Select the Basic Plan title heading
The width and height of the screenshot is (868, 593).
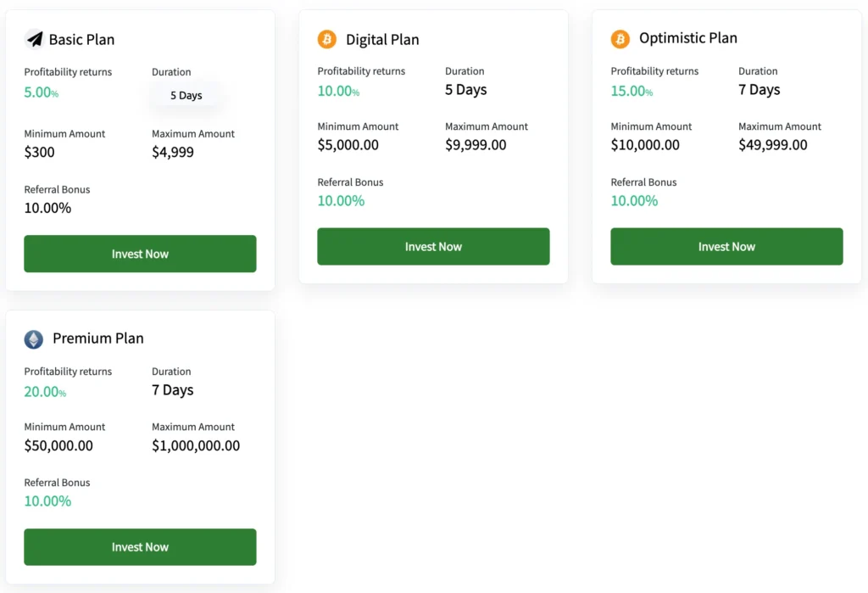[x=82, y=39]
